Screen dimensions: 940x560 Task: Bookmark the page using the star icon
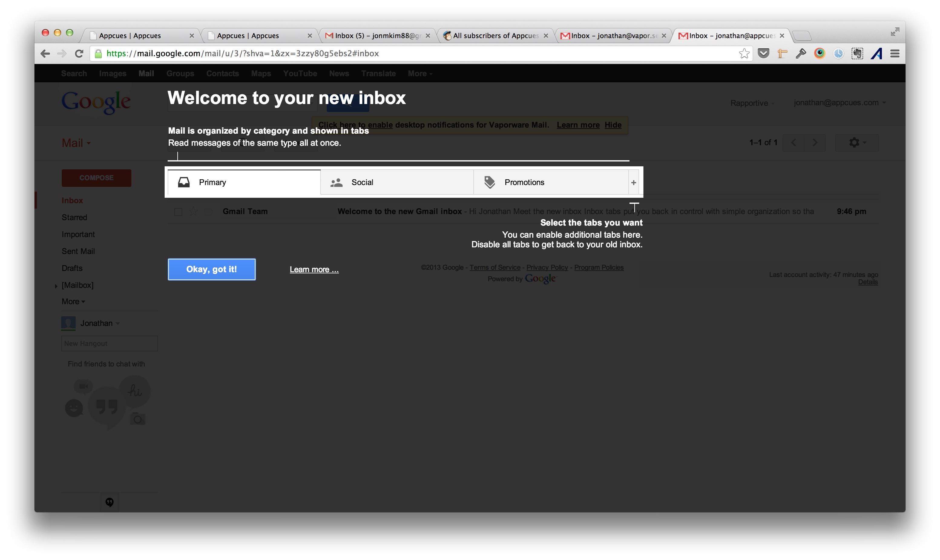click(x=744, y=54)
